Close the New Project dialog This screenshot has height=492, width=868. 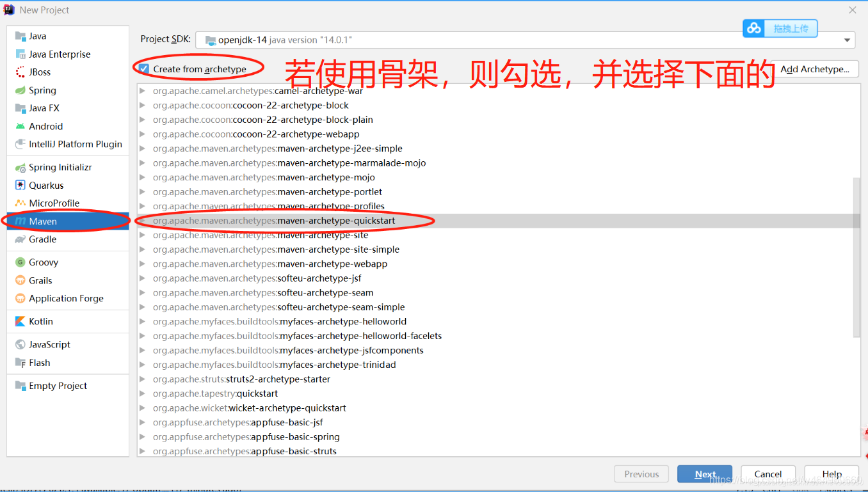click(x=852, y=10)
